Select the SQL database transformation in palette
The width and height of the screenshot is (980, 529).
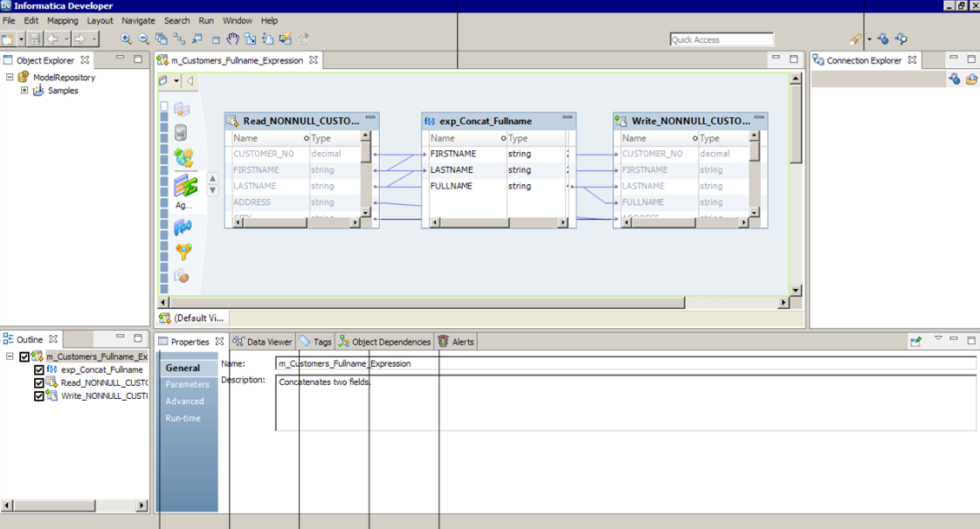click(x=181, y=133)
